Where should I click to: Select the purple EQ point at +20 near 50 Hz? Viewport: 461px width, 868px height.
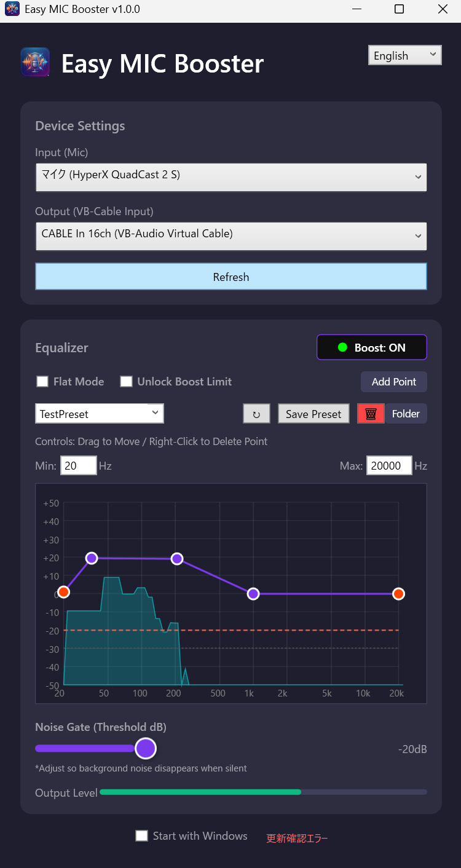[92, 558]
